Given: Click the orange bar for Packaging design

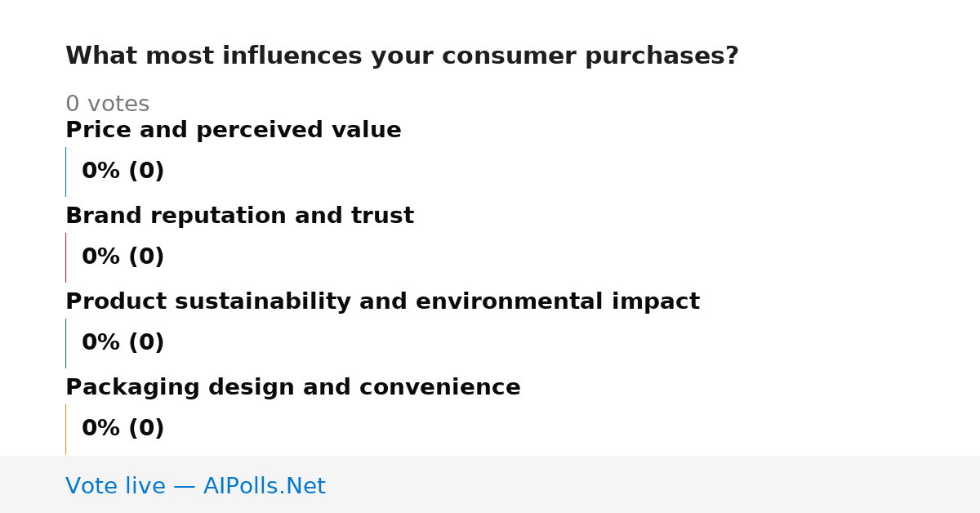Looking at the screenshot, I should click(x=66, y=429).
